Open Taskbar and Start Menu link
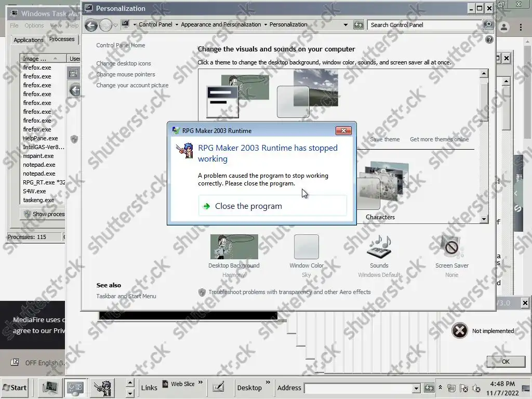 tap(126, 296)
